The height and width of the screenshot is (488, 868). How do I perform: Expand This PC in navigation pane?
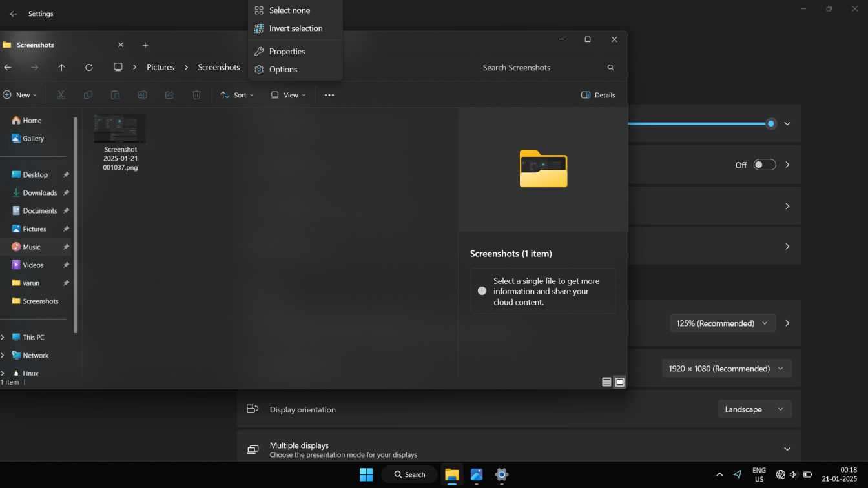[3, 337]
